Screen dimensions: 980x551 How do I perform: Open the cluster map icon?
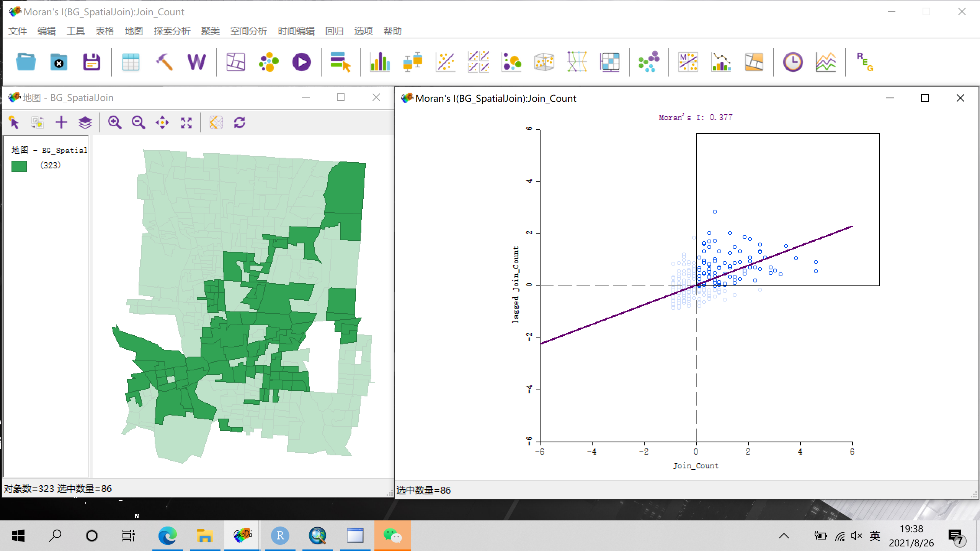click(x=754, y=62)
